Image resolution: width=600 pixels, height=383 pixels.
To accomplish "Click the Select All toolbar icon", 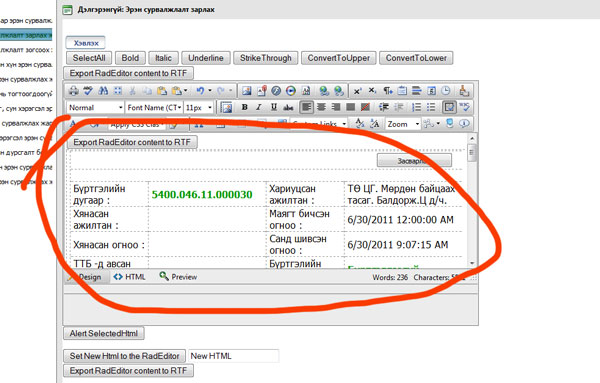I will (118, 91).
